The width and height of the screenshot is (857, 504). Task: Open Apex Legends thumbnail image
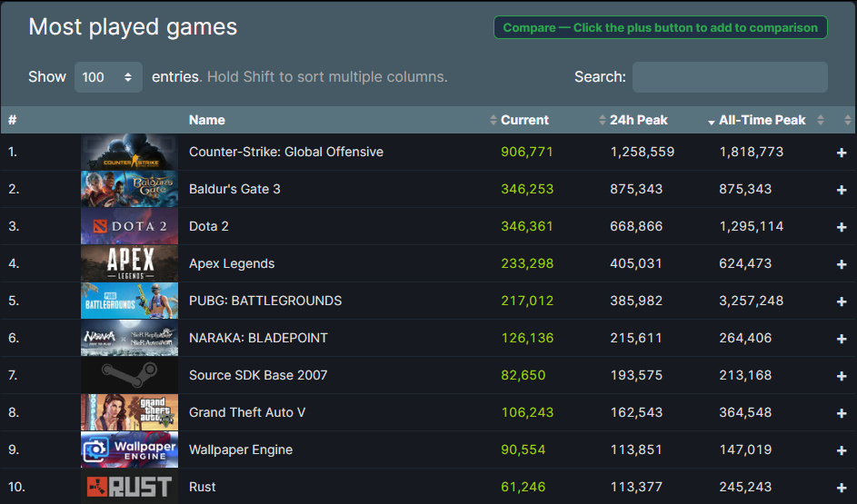[x=130, y=263]
